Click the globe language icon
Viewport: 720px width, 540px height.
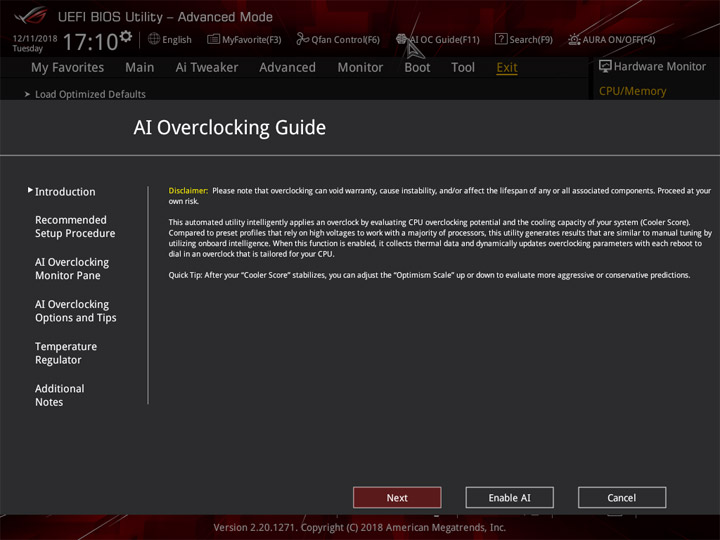point(154,39)
